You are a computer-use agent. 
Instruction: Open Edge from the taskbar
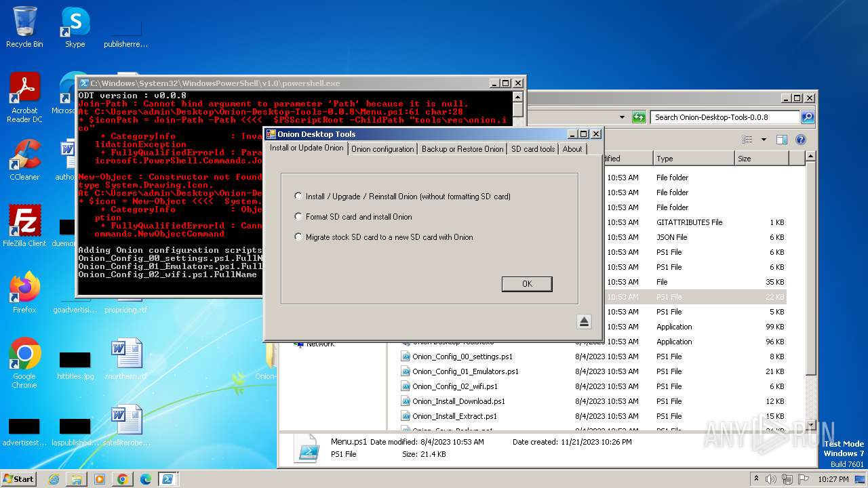(146, 479)
